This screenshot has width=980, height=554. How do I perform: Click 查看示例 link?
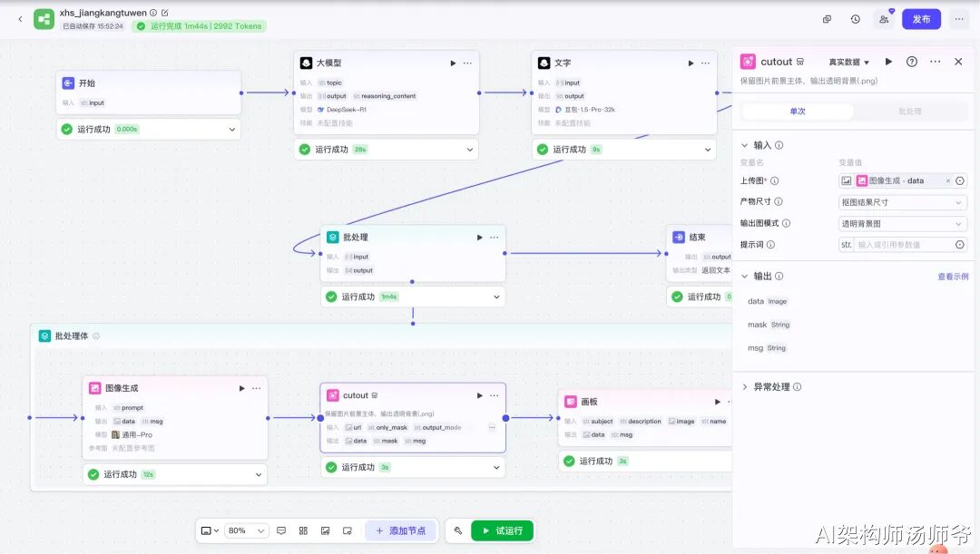tap(953, 277)
